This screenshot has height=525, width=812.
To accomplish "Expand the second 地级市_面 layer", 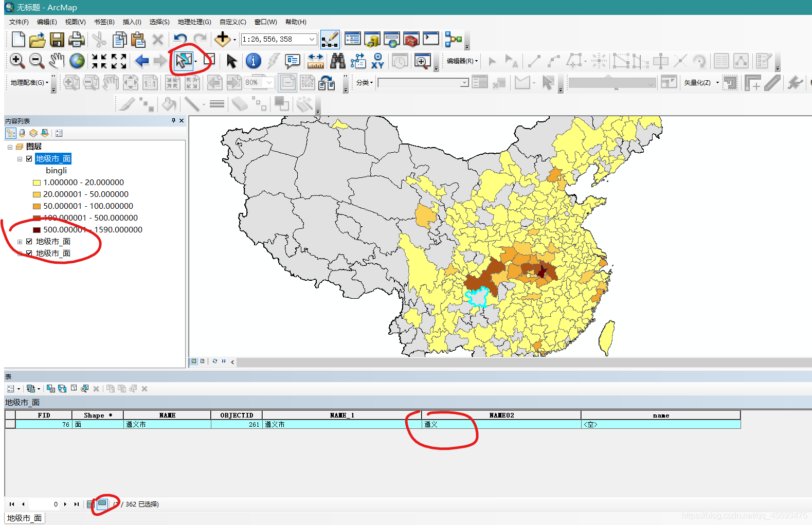I will click(x=20, y=242).
